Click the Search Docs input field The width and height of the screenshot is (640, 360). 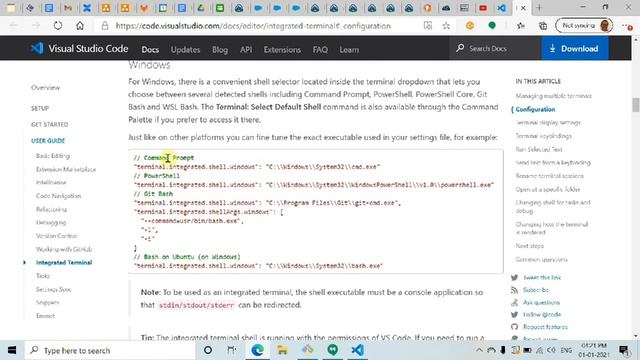[x=496, y=48]
